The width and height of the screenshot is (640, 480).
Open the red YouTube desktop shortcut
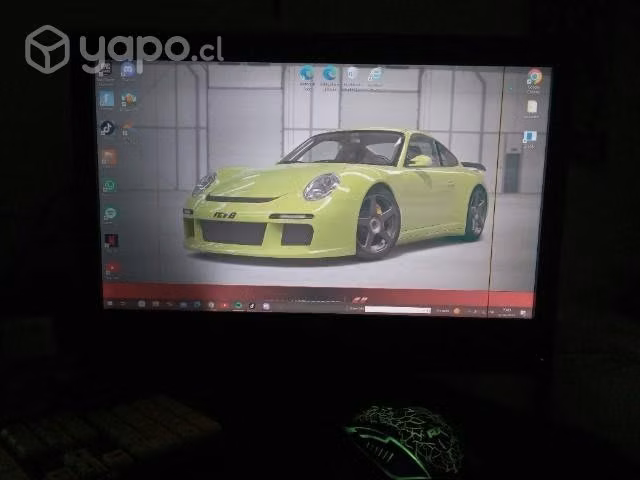click(x=112, y=269)
